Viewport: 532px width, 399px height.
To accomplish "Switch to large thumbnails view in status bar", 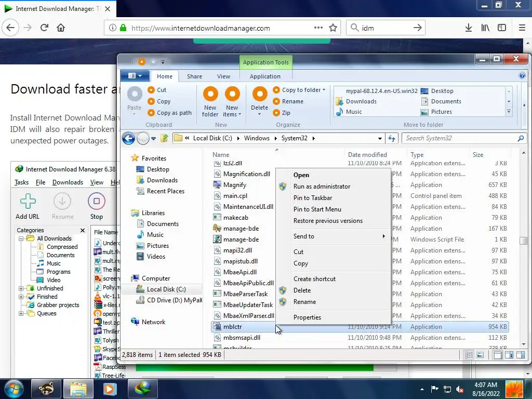I will [480, 355].
